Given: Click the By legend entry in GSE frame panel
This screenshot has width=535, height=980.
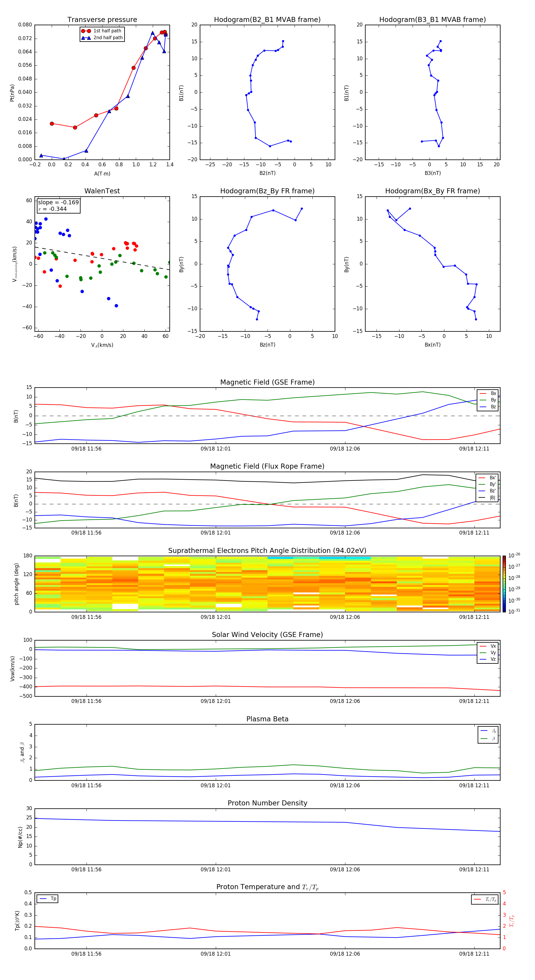Looking at the screenshot, I should tap(488, 400).
